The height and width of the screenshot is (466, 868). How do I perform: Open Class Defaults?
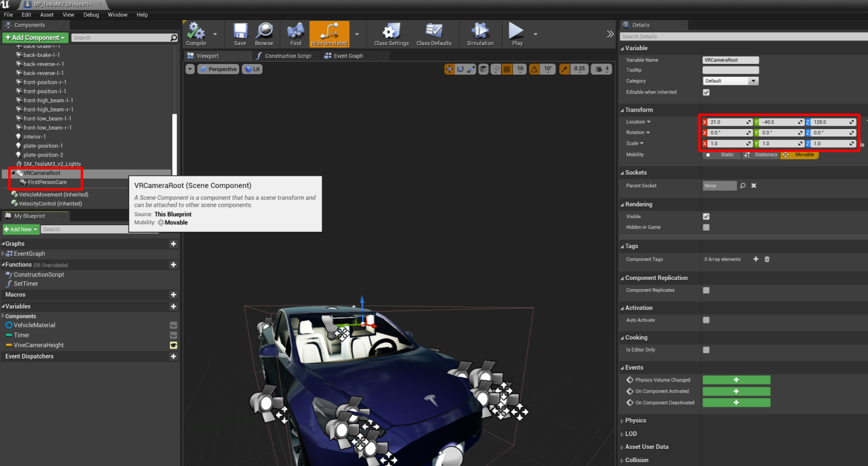tap(434, 34)
